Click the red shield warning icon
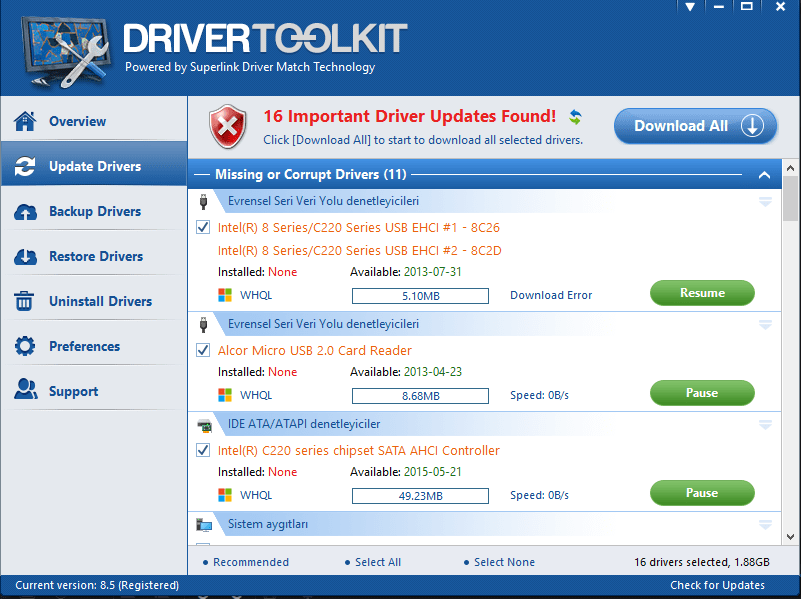801x599 pixels. point(227,126)
